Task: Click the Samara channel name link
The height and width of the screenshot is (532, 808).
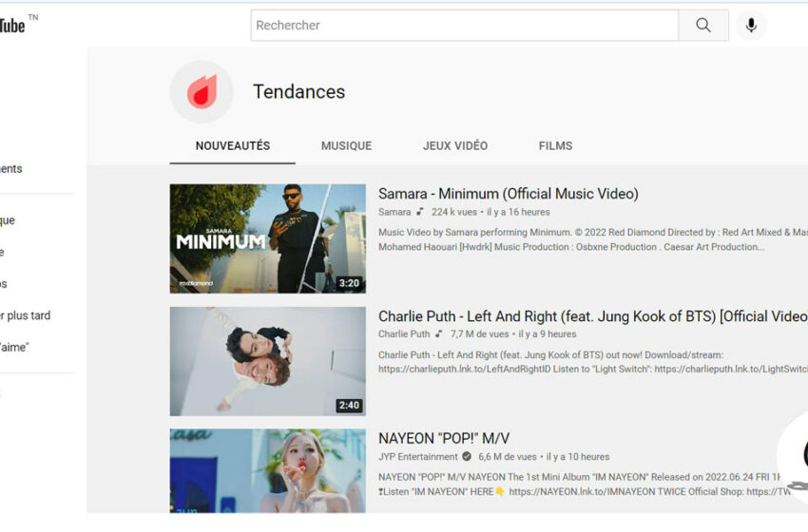Action: [394, 212]
